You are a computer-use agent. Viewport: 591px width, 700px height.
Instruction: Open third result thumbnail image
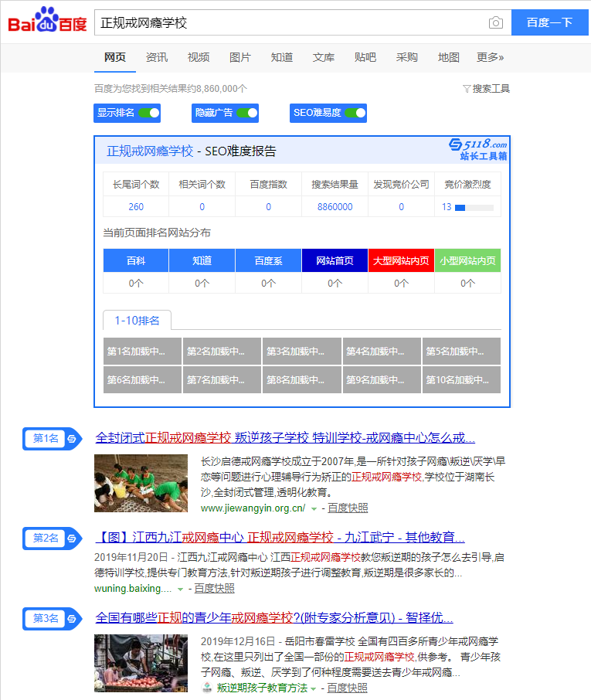pyautogui.click(x=141, y=664)
